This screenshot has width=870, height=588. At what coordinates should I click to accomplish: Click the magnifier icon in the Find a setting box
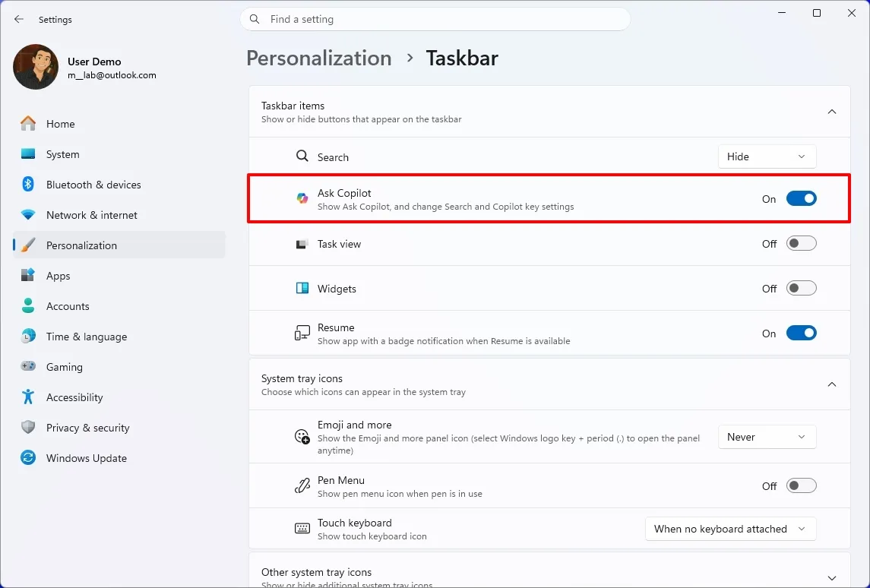(x=255, y=20)
